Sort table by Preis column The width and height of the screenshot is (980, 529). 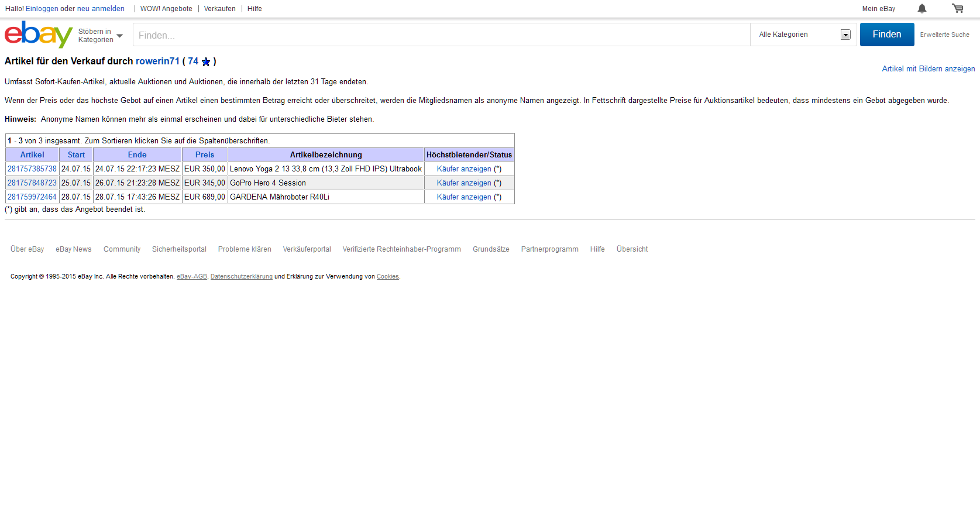point(205,154)
